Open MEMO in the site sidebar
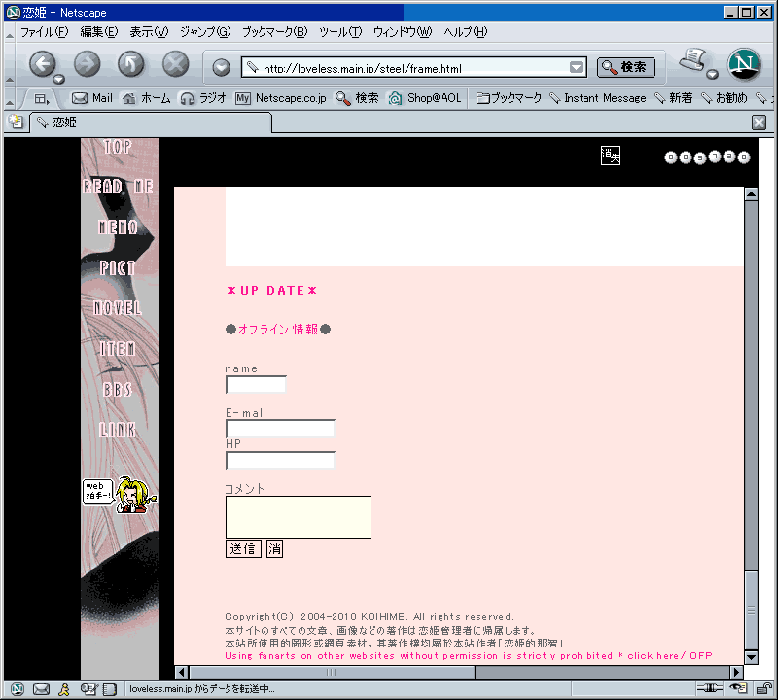Screen dimensions: 778x700 click(118, 227)
